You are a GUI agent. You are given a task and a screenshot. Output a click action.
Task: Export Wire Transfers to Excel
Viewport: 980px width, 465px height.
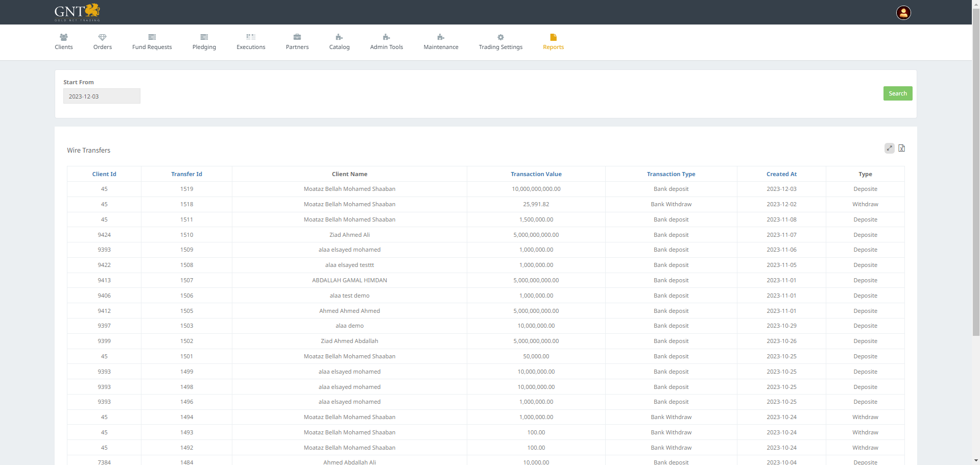point(901,148)
